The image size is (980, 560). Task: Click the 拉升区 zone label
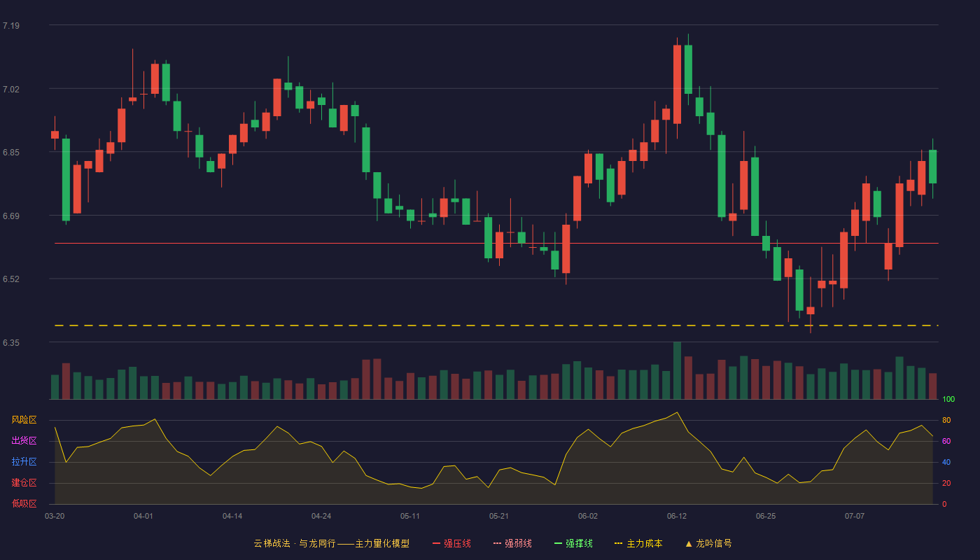point(24,462)
